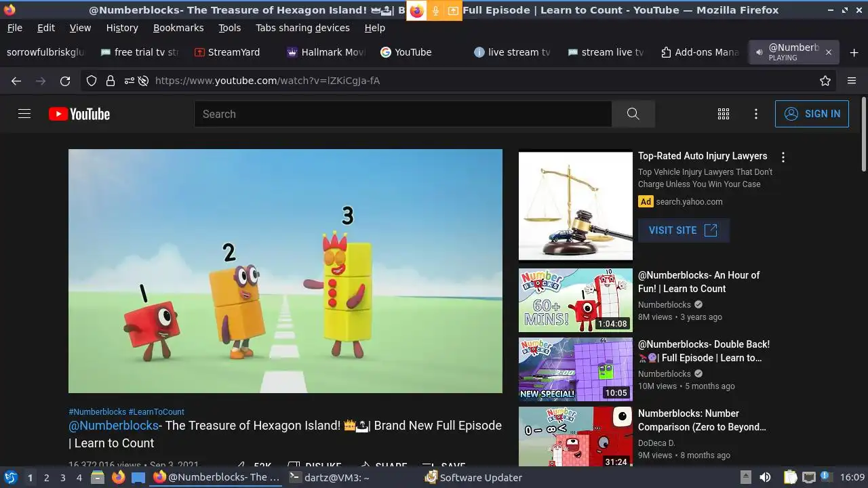Reload the current page

65,81
